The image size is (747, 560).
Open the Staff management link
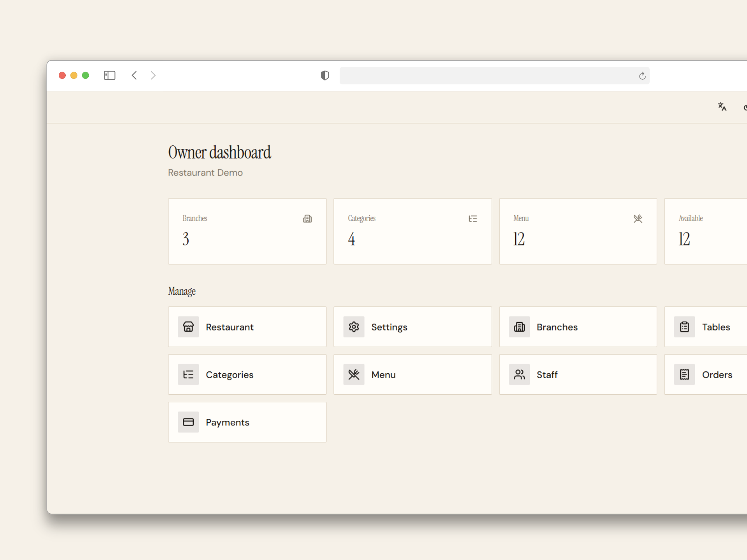point(578,374)
